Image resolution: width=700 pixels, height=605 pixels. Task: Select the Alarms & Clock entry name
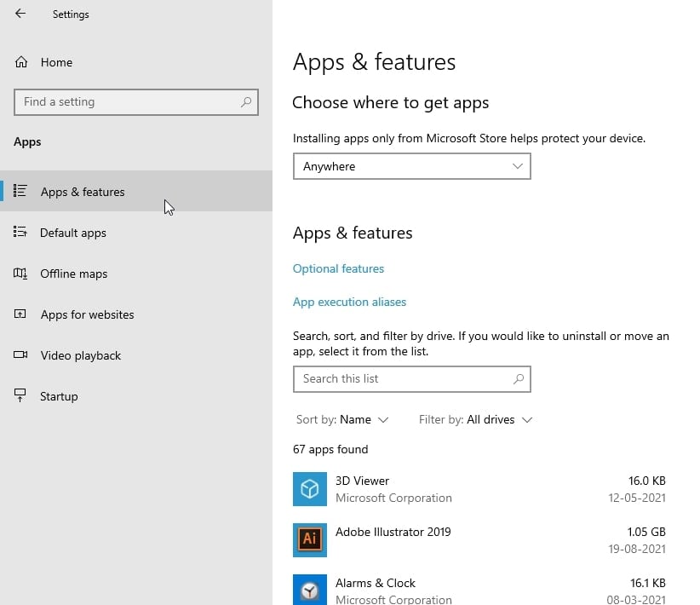click(376, 583)
